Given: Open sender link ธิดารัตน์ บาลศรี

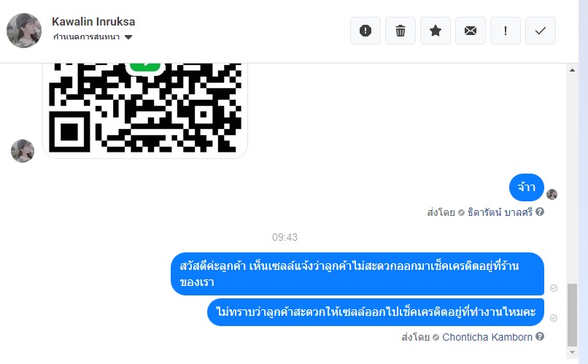Looking at the screenshot, I should (x=500, y=212).
